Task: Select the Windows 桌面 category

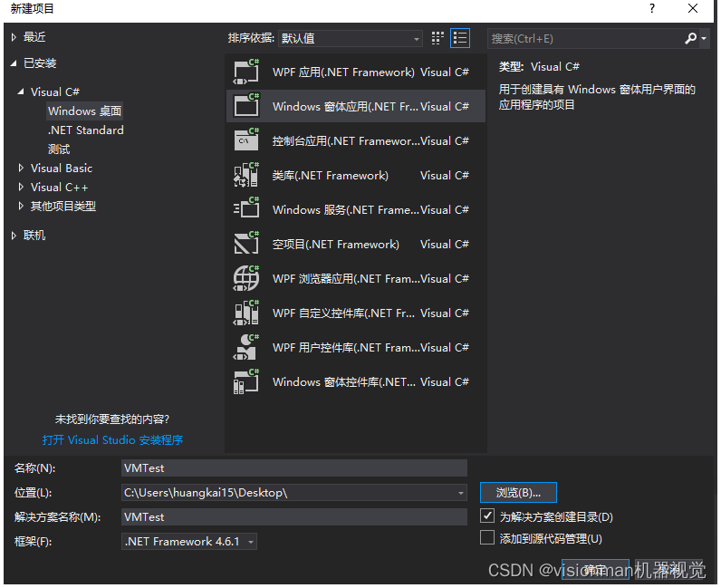Action: click(x=84, y=111)
